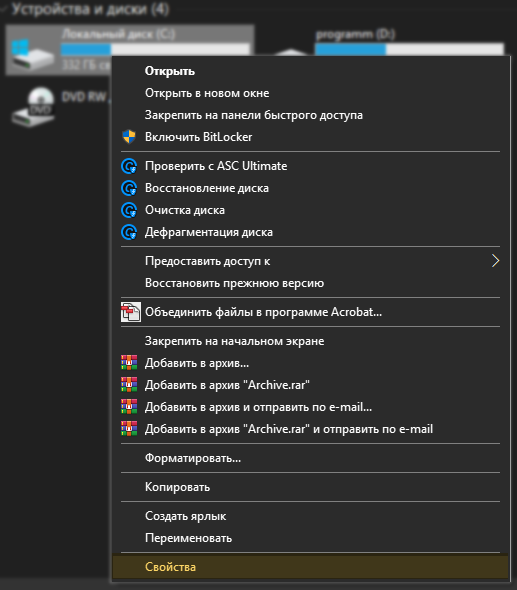The width and height of the screenshot is (517, 590).
Task: Click the Acrobat combine files icon
Action: click(x=131, y=312)
